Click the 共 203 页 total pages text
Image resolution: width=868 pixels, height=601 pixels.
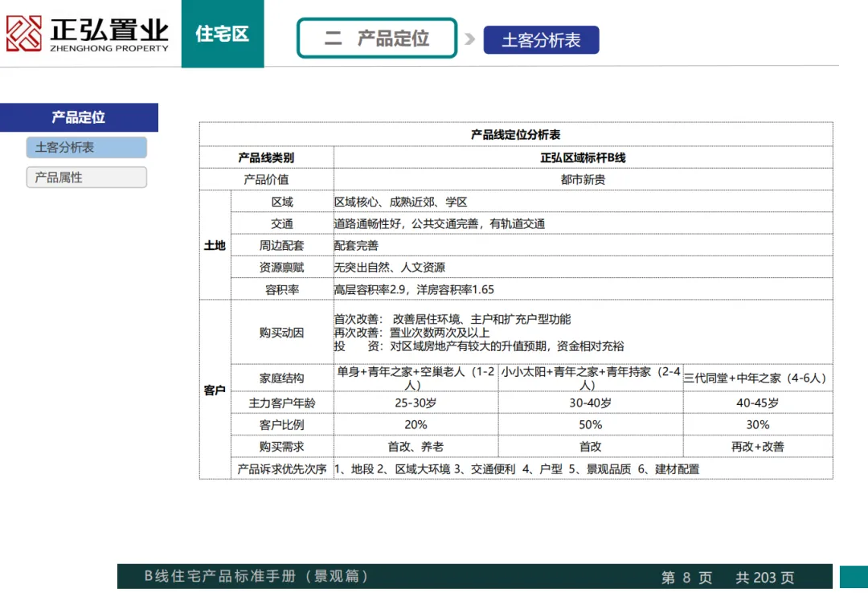click(x=764, y=578)
